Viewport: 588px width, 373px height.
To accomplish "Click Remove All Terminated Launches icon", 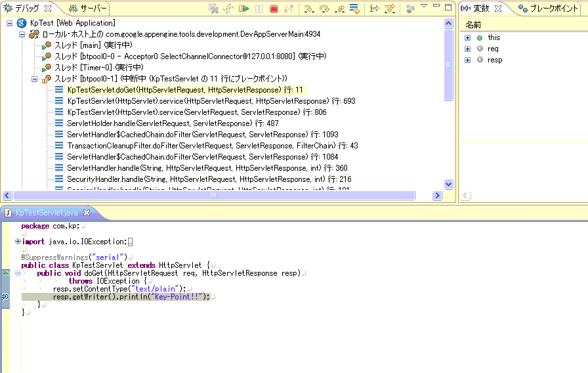I will [213, 9].
